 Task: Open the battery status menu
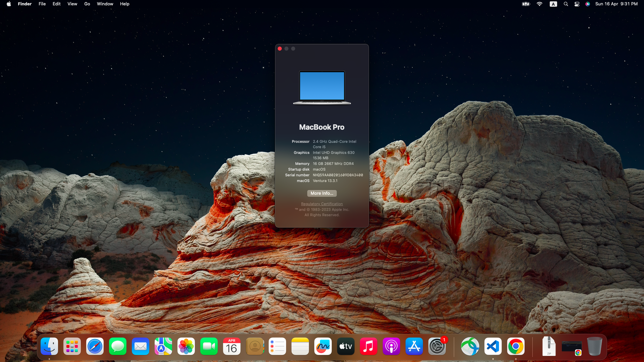526,4
